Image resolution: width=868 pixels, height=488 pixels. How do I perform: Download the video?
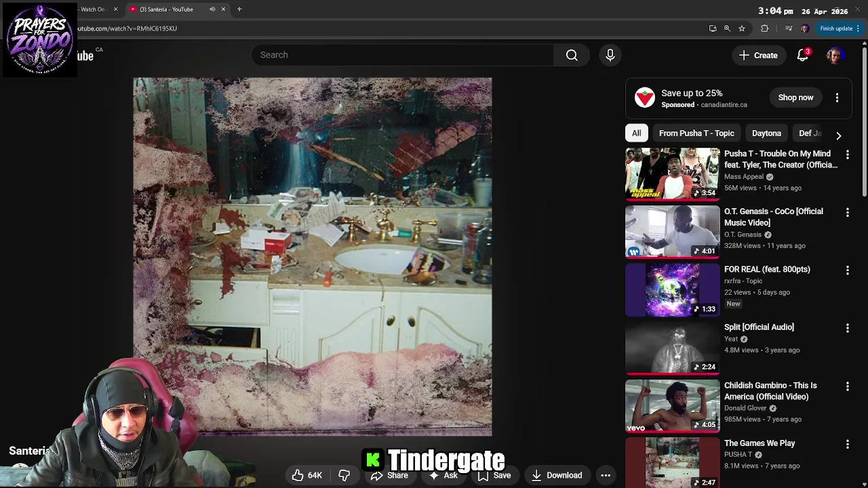coord(557,475)
